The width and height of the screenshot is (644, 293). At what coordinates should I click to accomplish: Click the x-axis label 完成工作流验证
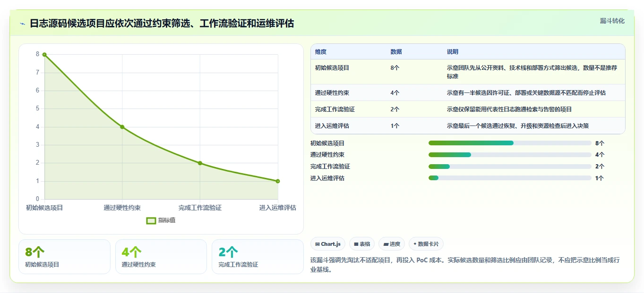[200, 208]
